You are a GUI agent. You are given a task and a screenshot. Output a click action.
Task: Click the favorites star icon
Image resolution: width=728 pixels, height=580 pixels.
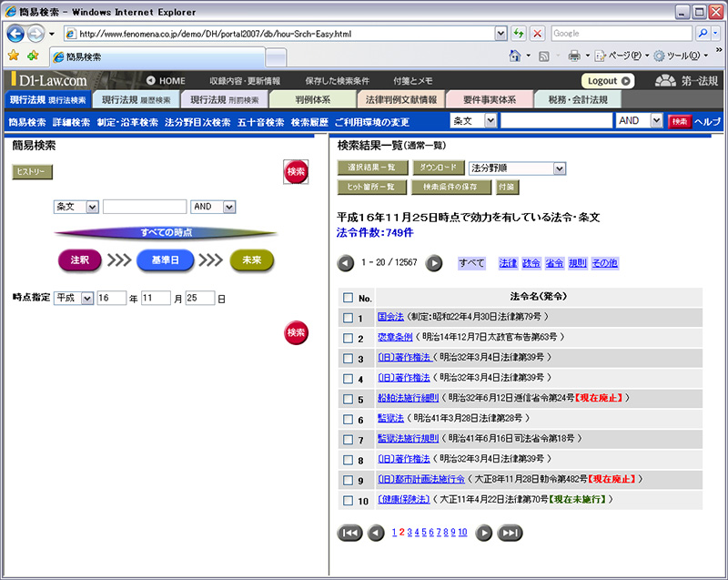[14, 56]
